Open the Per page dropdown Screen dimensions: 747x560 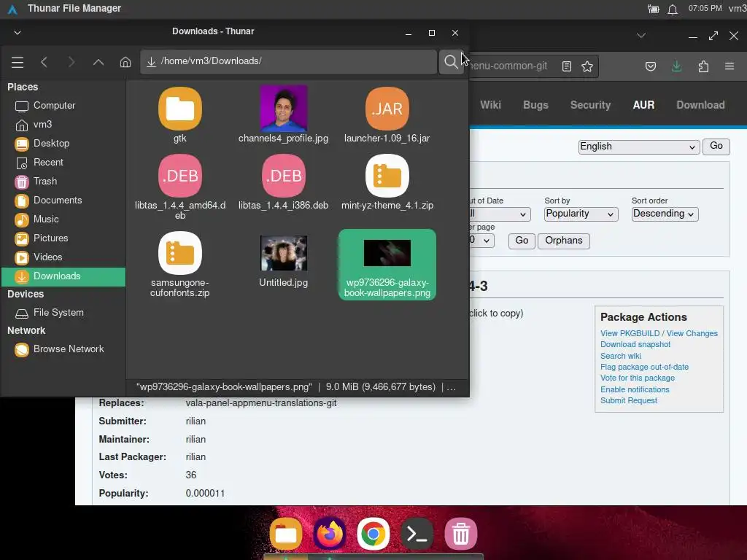tap(481, 241)
